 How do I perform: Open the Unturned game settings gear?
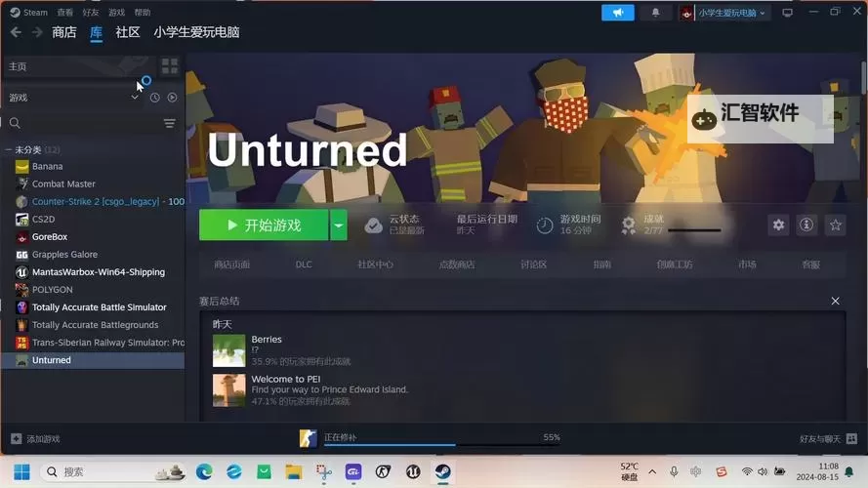778,224
